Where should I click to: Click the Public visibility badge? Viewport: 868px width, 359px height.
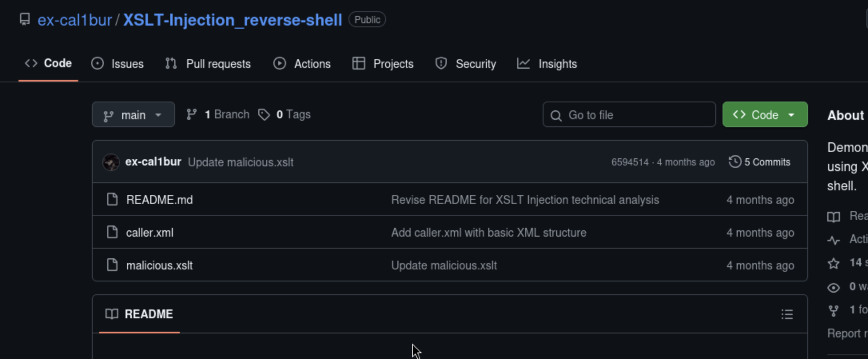367,20
